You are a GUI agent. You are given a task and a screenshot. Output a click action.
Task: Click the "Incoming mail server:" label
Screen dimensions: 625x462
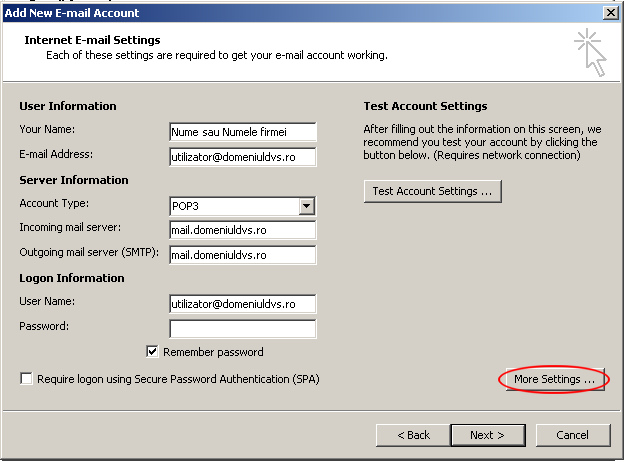tap(70, 227)
